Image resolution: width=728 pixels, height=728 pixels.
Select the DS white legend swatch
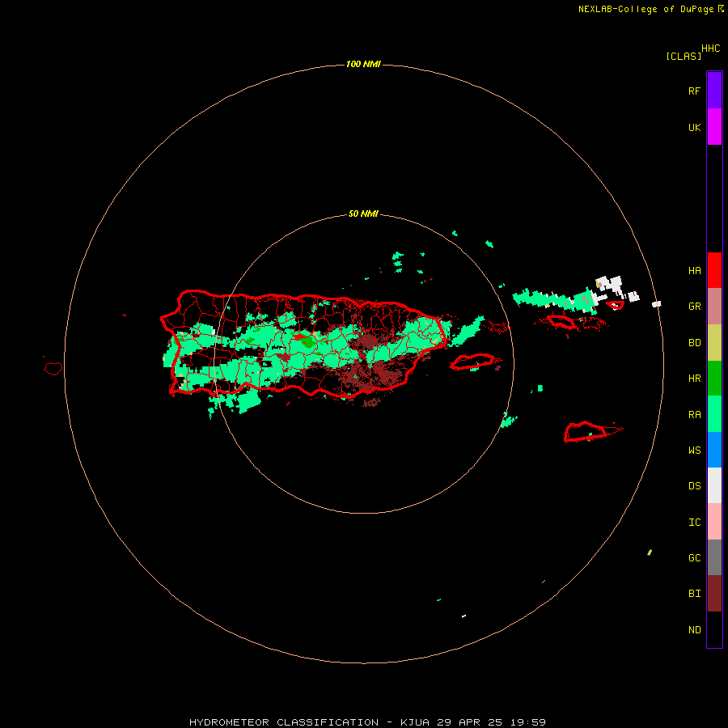pos(714,485)
